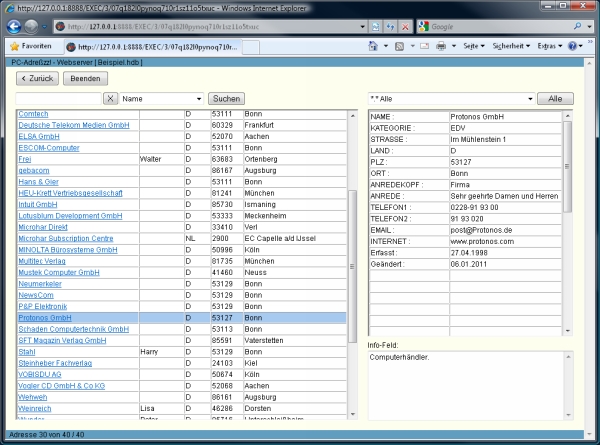Click the Favoriten star icon

pos(15,46)
